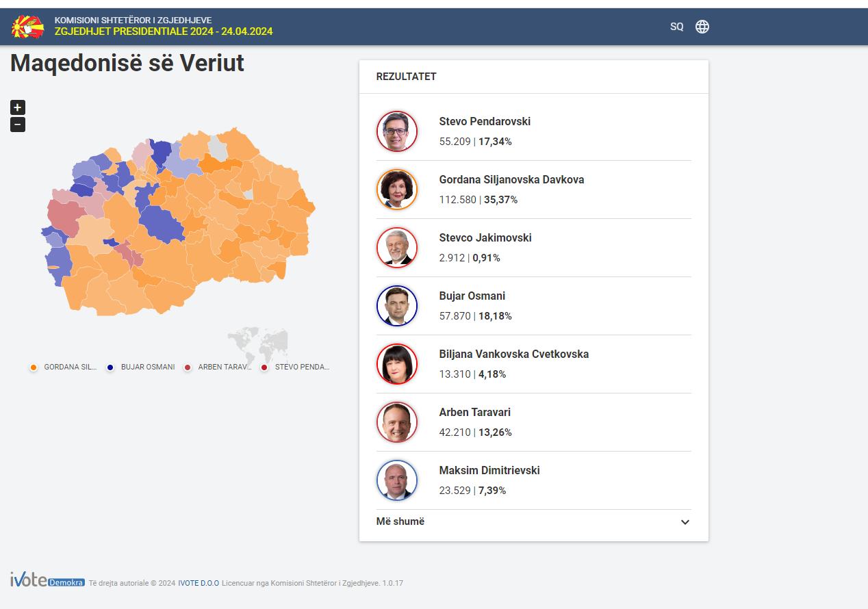
Task: Click Stevo Pendarovski's portrait photo
Action: [x=397, y=131]
